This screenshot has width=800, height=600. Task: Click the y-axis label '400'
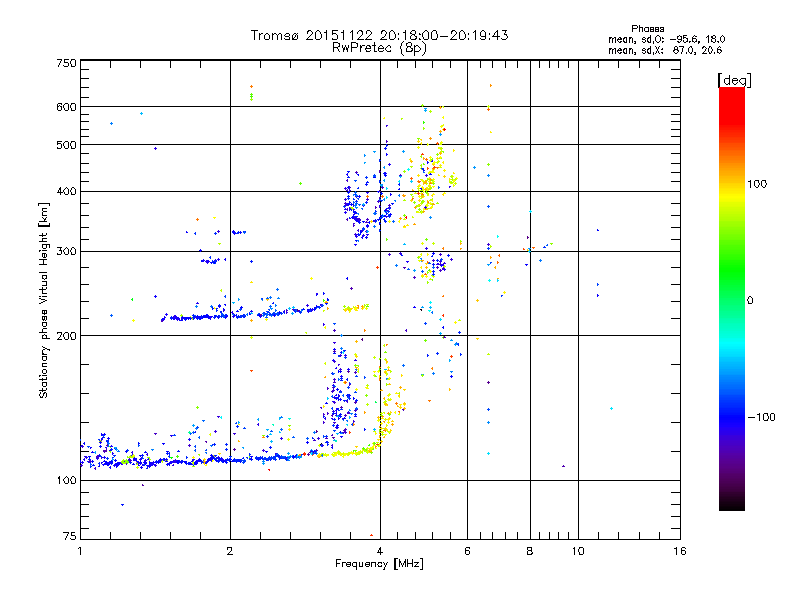point(67,191)
